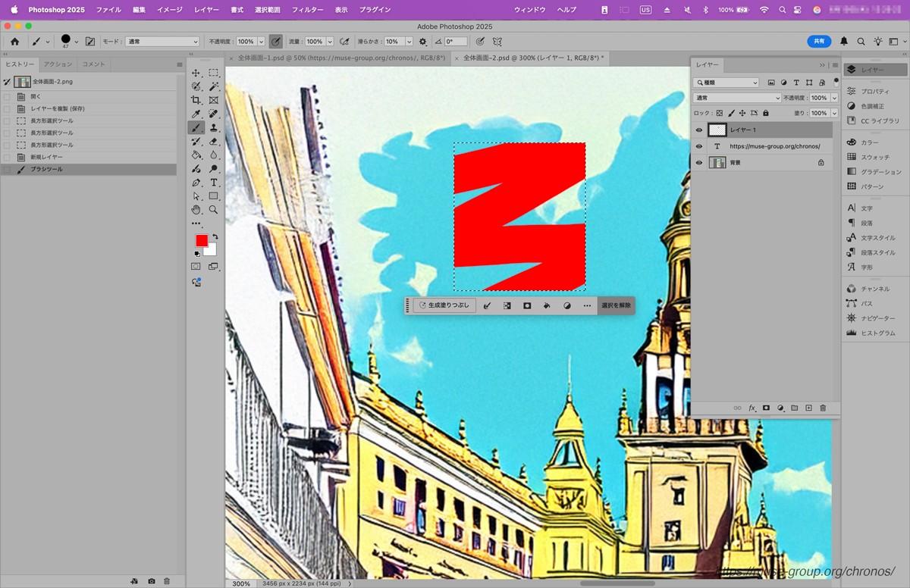Viewport: 910px width, 588px height.
Task: Select the Crop tool
Action: (x=196, y=100)
